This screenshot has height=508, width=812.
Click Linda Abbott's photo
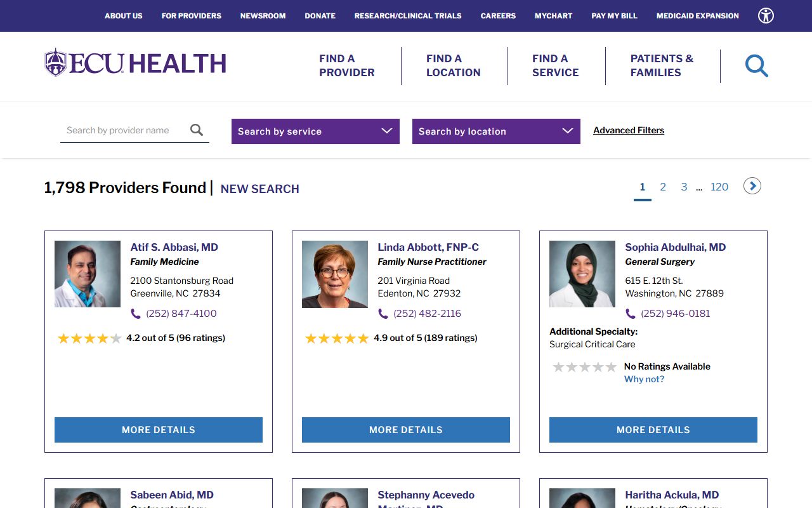[x=335, y=274]
